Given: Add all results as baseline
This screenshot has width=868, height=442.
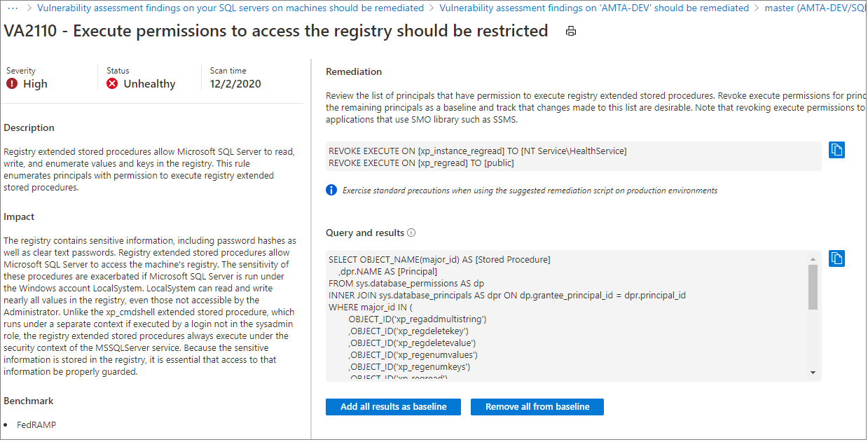Looking at the screenshot, I should pos(393,407).
